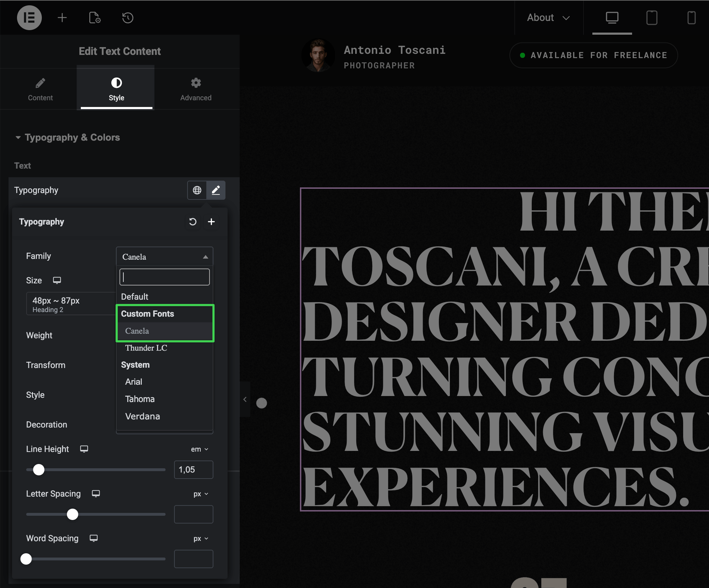Click the Elementor logo icon

tap(29, 18)
